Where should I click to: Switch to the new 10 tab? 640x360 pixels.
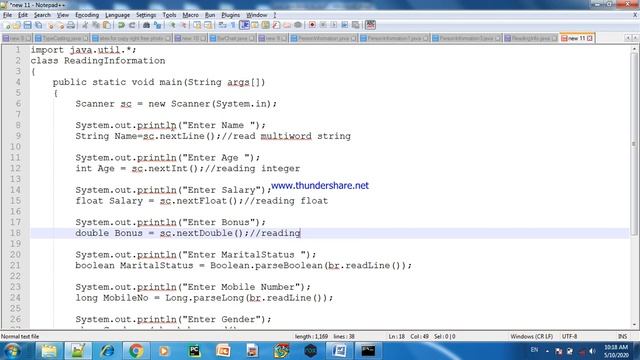coord(191,38)
